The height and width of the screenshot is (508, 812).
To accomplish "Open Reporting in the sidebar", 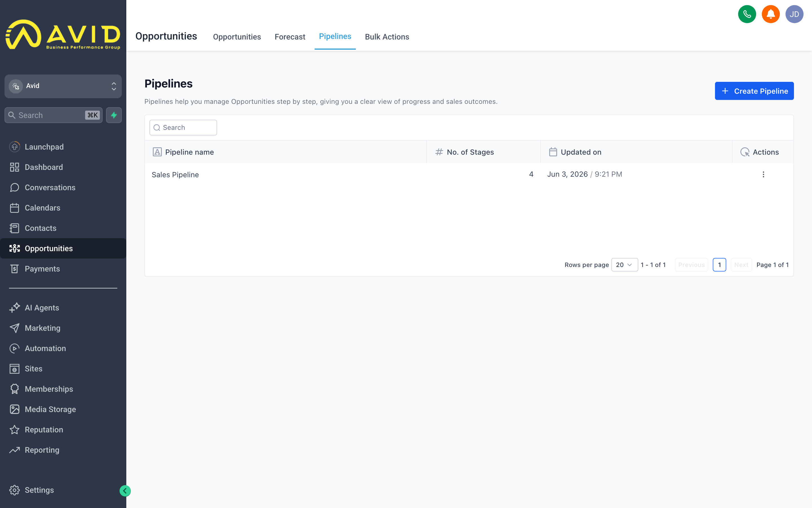I will [x=63, y=450].
